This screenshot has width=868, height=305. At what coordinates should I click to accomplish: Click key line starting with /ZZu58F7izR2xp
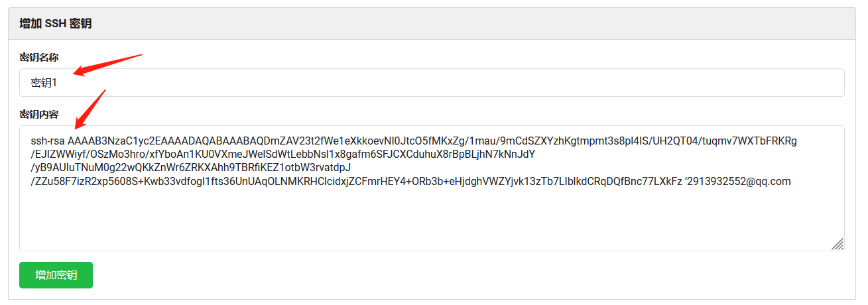[x=410, y=181]
